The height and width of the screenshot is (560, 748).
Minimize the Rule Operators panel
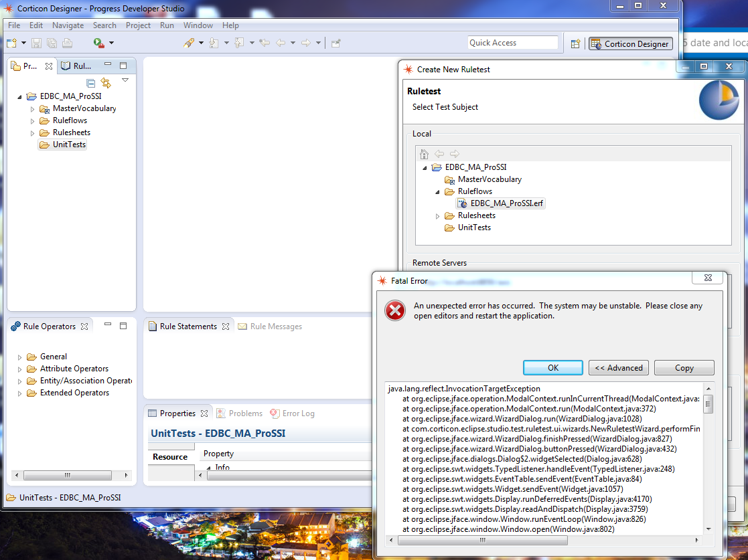(108, 324)
